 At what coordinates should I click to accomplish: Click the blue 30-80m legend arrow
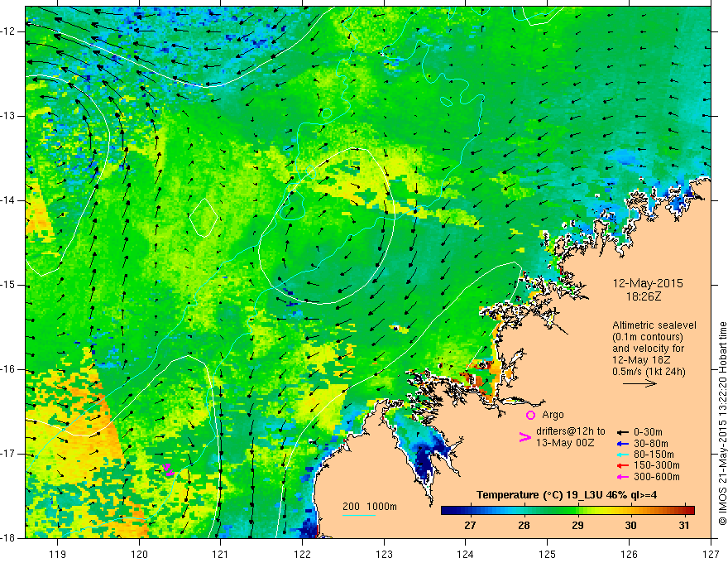click(623, 443)
